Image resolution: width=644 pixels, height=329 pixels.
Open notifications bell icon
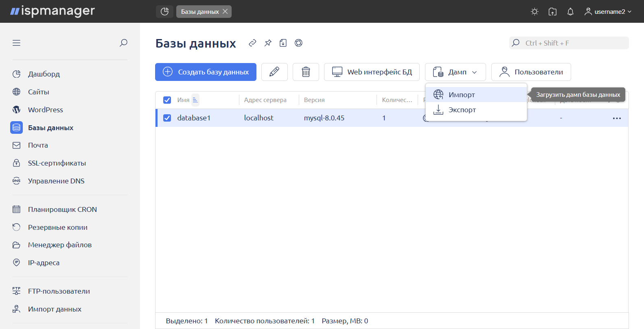(570, 12)
